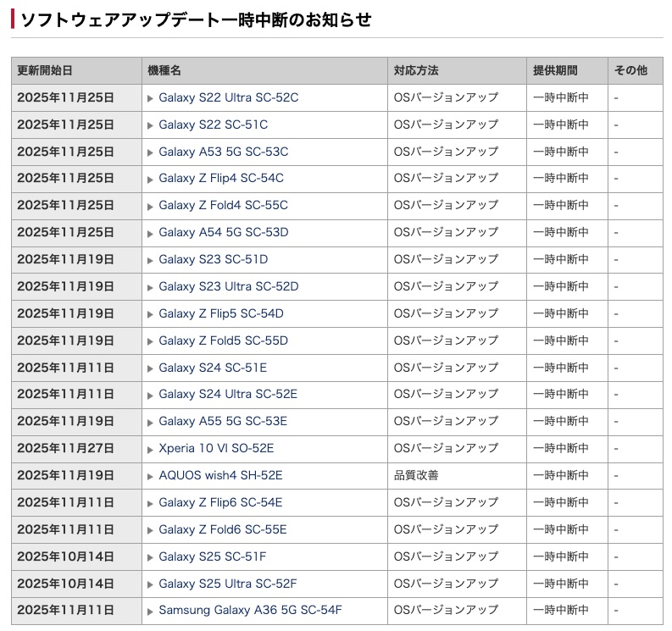
Task: Click arrow icon beside Galaxy S23 Ultra SC-52D
Action: coord(151,287)
